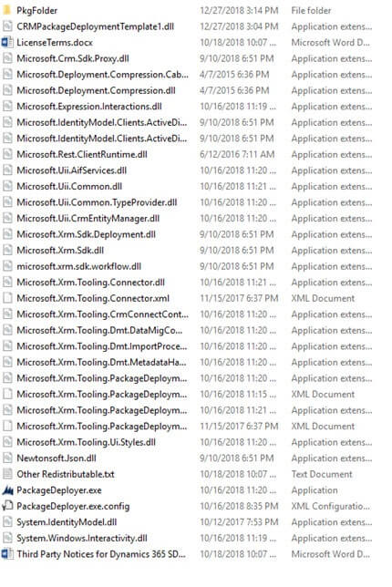This screenshot has width=392, height=587.
Task: Select the Other Redistributable.txt file name
Action: coord(66,474)
